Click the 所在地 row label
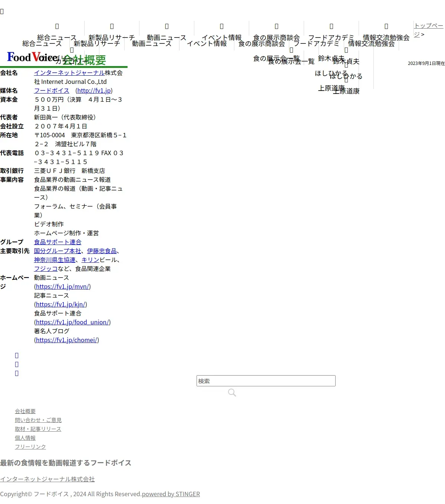Screen dimensions: 445x504 9,135
